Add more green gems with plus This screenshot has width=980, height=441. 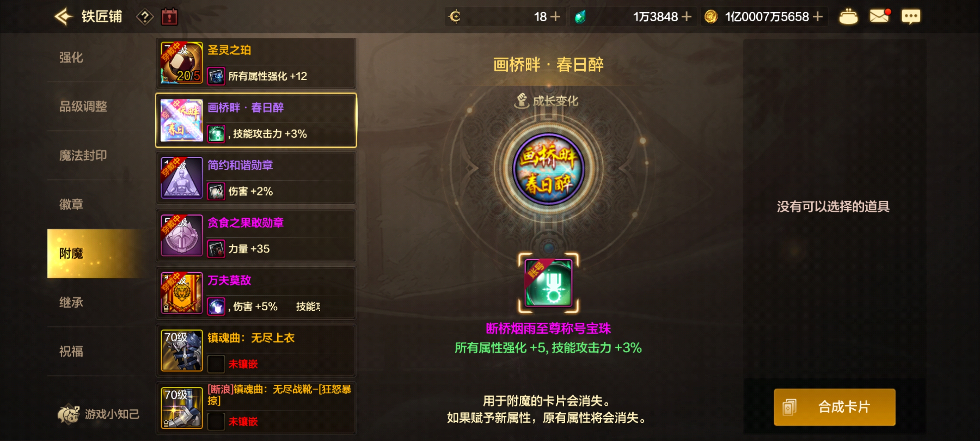[x=686, y=16]
